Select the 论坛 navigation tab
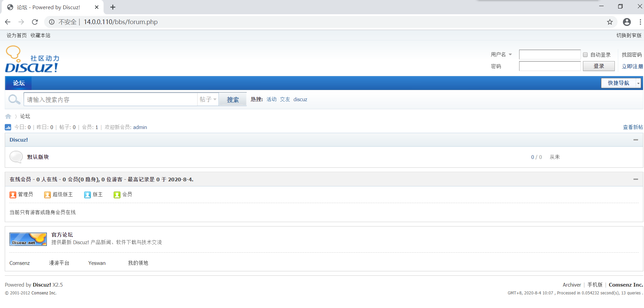644x308 pixels. (x=19, y=83)
